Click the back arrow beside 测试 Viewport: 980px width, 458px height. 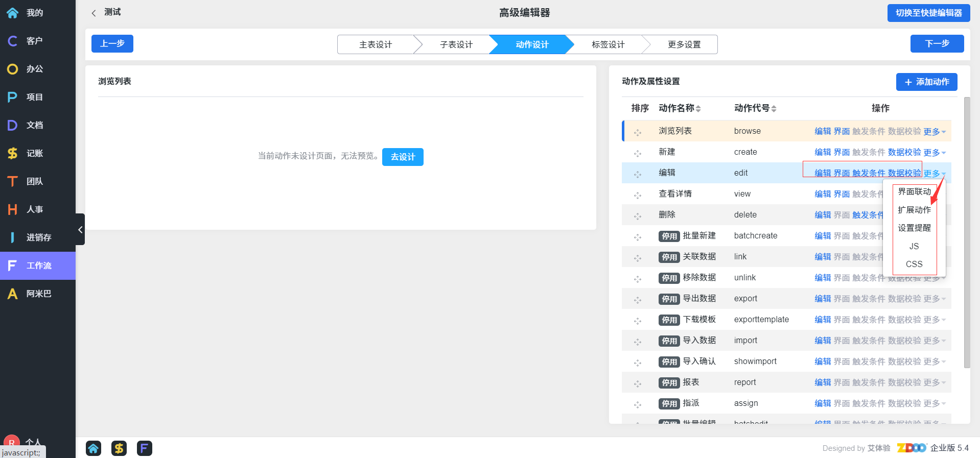coord(94,13)
